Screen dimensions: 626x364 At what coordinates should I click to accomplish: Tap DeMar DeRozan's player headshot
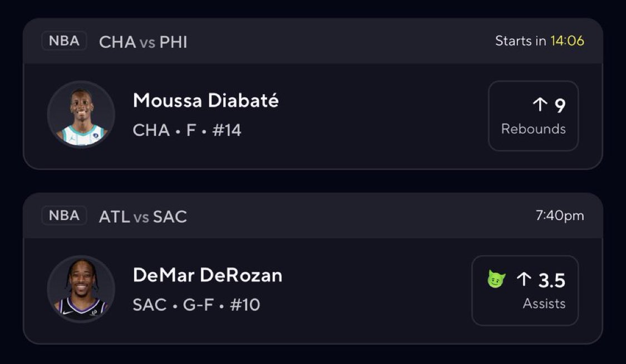[81, 290]
